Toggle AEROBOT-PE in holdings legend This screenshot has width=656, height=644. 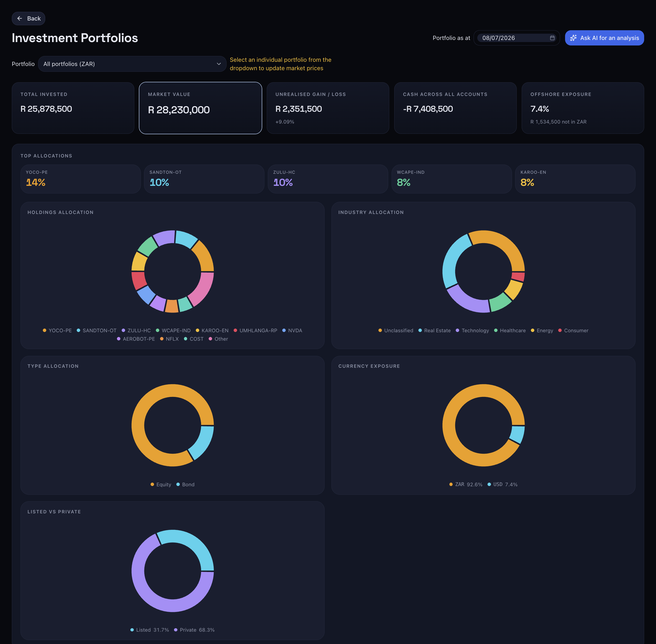pyautogui.click(x=136, y=339)
